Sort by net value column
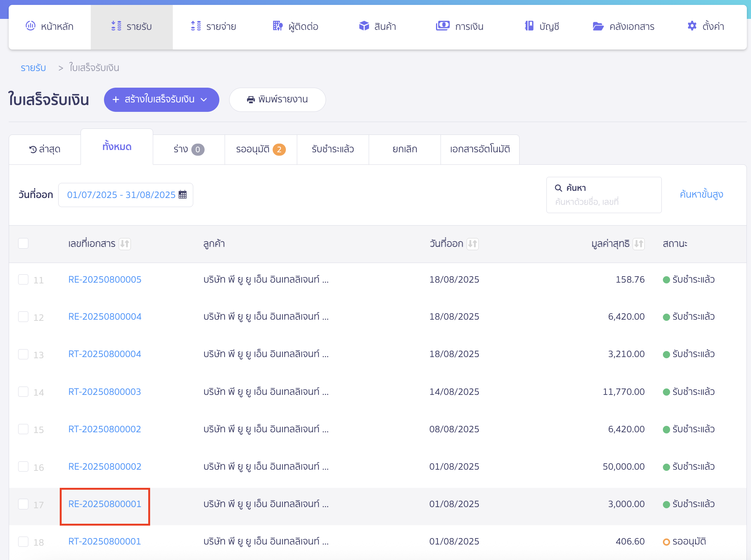Viewport: 751px width, 560px height. [639, 244]
